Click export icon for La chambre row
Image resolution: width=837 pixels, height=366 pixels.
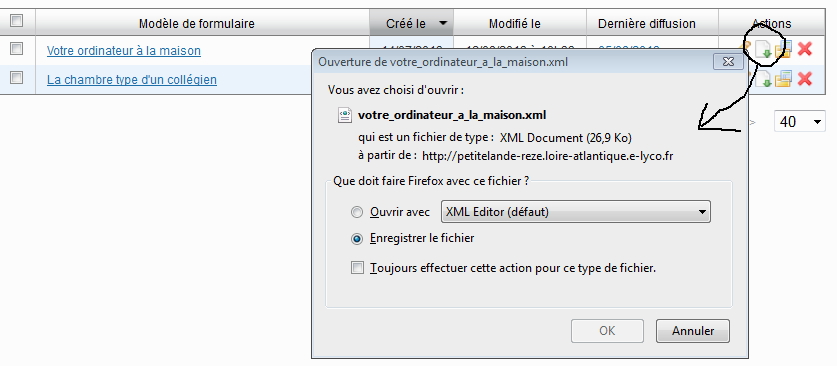click(764, 79)
